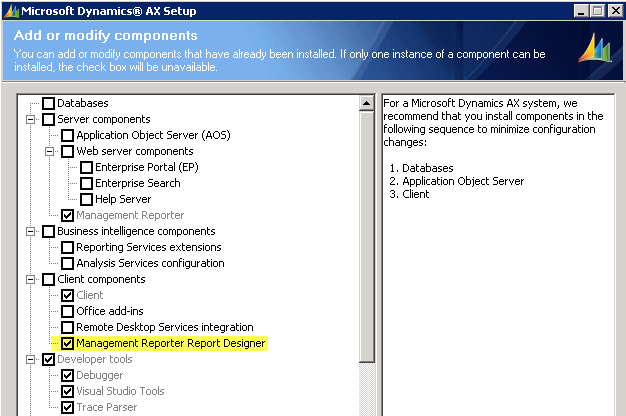Check the Office add-ins checkbox
Screen dimensions: 626x416
[67, 311]
